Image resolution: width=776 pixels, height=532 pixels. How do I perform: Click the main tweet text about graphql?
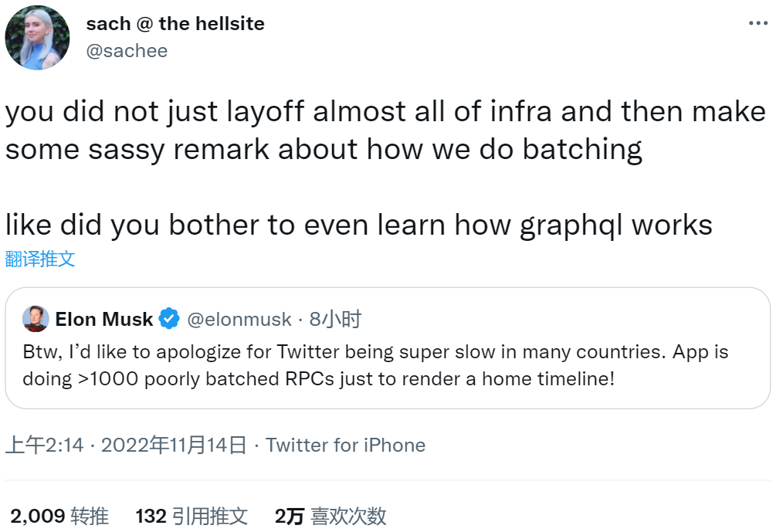click(359, 225)
